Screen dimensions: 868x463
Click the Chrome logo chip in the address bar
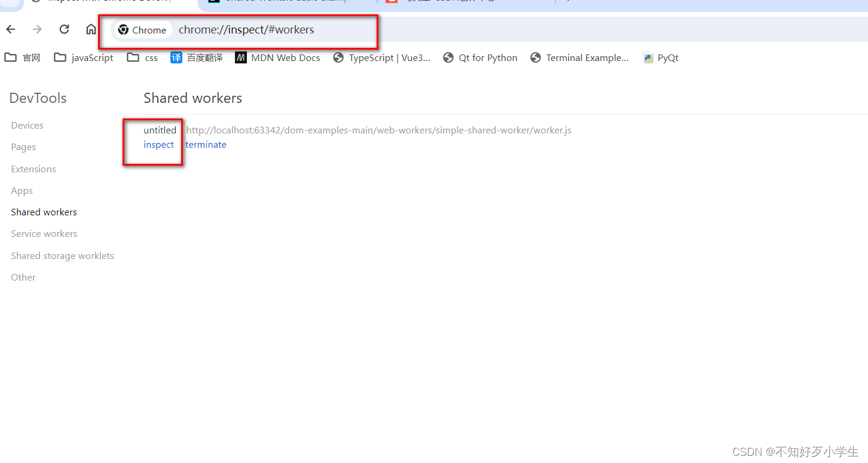(x=142, y=29)
